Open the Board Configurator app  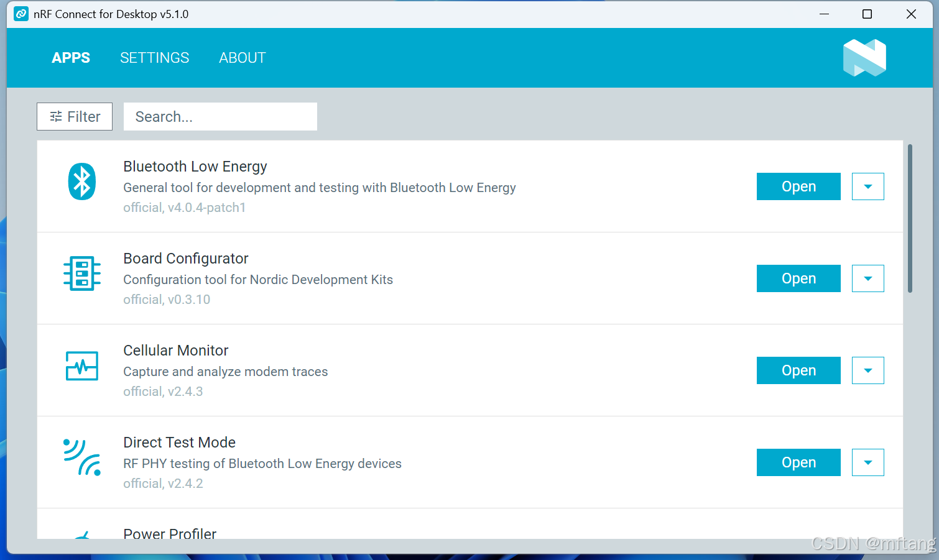[x=798, y=278]
